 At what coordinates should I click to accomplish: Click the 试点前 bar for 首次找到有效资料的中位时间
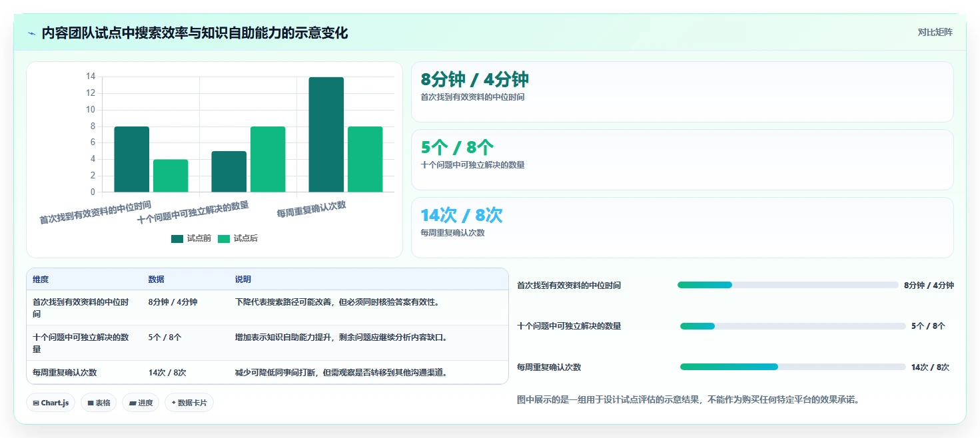(132, 159)
